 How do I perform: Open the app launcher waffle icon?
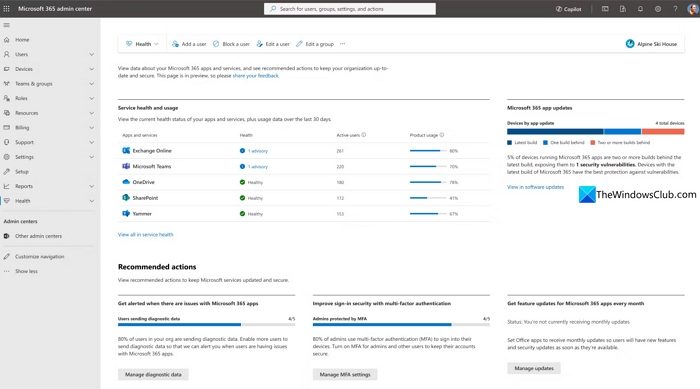6,8
